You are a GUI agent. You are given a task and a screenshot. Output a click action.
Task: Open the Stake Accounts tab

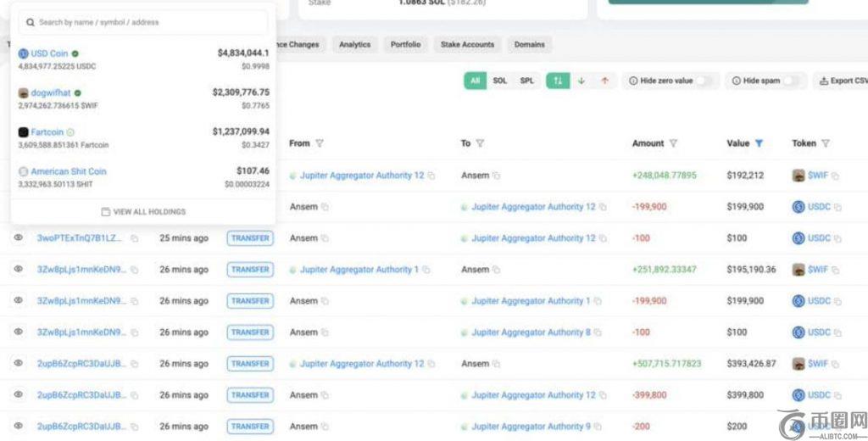(467, 44)
